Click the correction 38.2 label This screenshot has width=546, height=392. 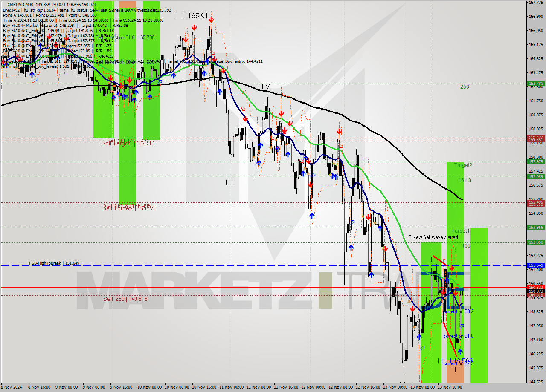pos(459,311)
